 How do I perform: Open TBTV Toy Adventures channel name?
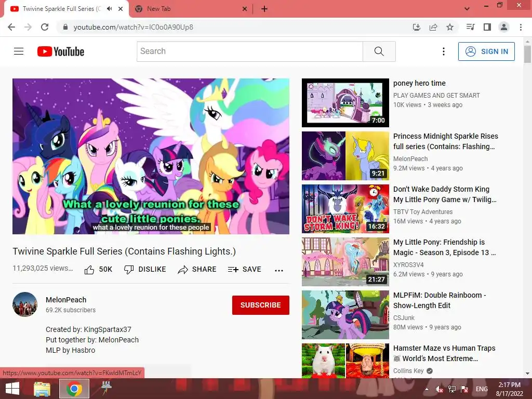(x=423, y=212)
